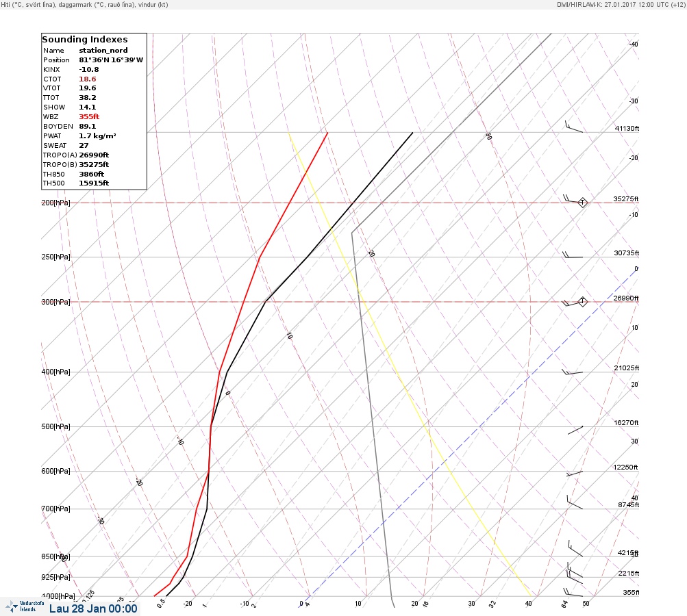Click the wind barb at 12250ft
The width and height of the screenshot is (687, 616).
[575, 473]
